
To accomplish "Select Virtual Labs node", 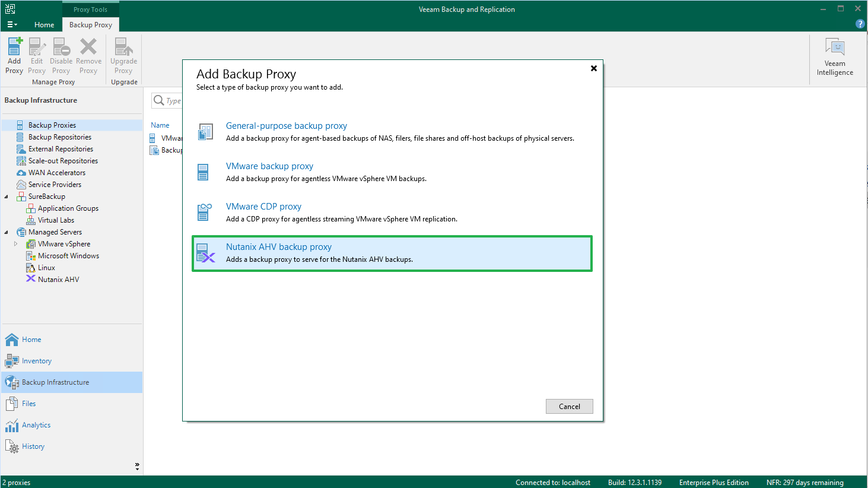I will [x=56, y=220].
